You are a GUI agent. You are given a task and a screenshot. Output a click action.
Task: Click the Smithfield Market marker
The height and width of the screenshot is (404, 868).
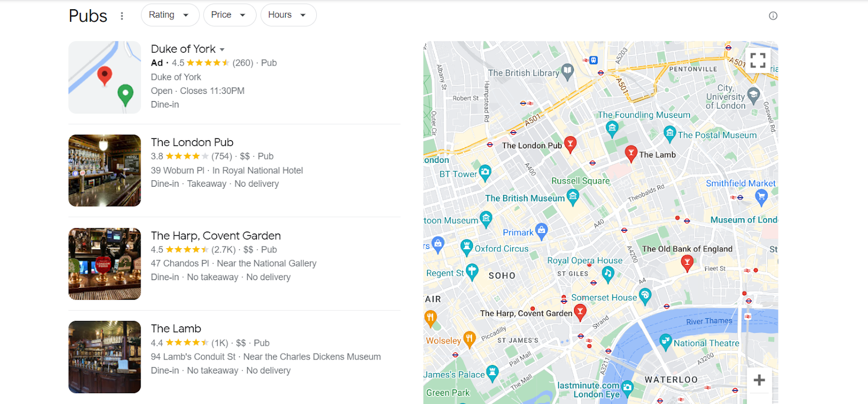click(x=761, y=197)
